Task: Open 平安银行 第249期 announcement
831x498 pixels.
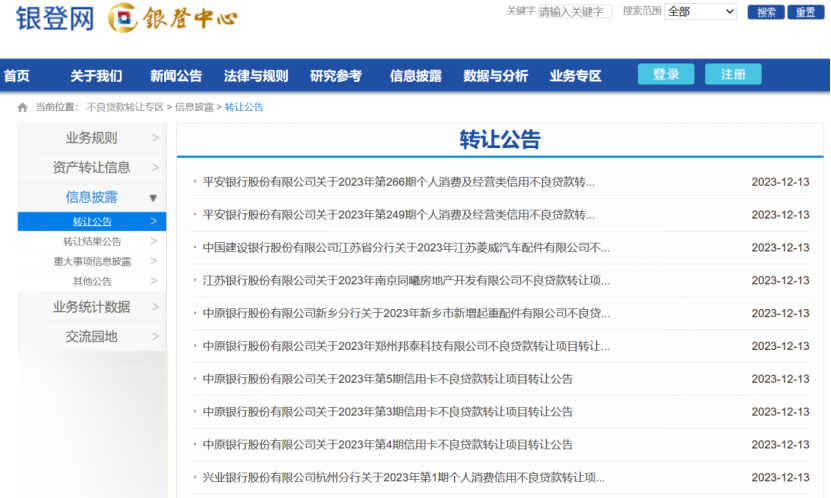Action: [399, 215]
